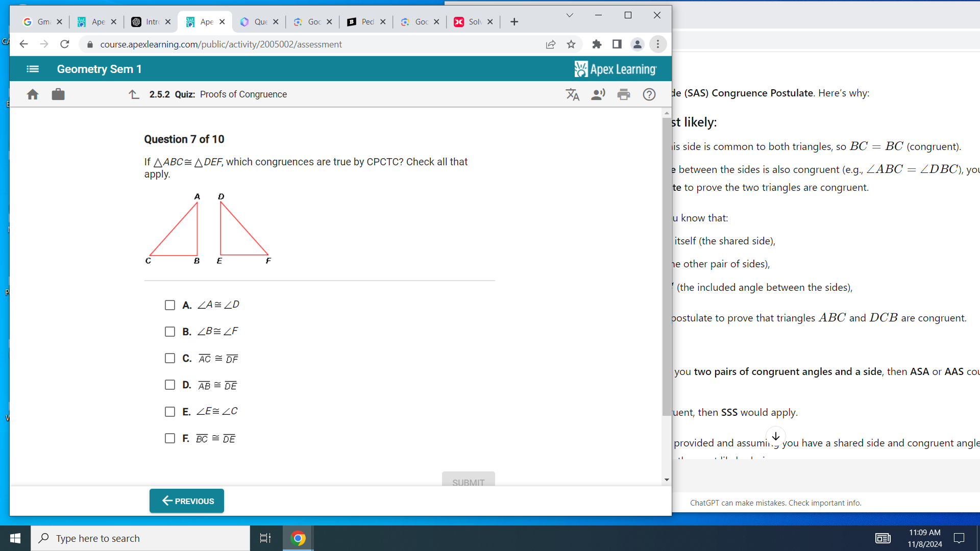Click the scrollbar down arrow
This screenshot has width=980, height=551.
pos(667,480)
